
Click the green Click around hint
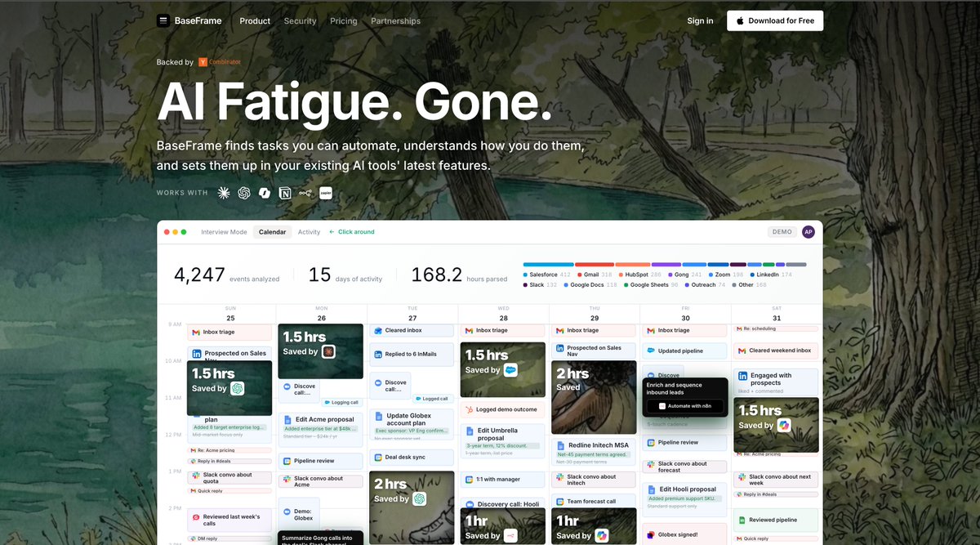[352, 232]
